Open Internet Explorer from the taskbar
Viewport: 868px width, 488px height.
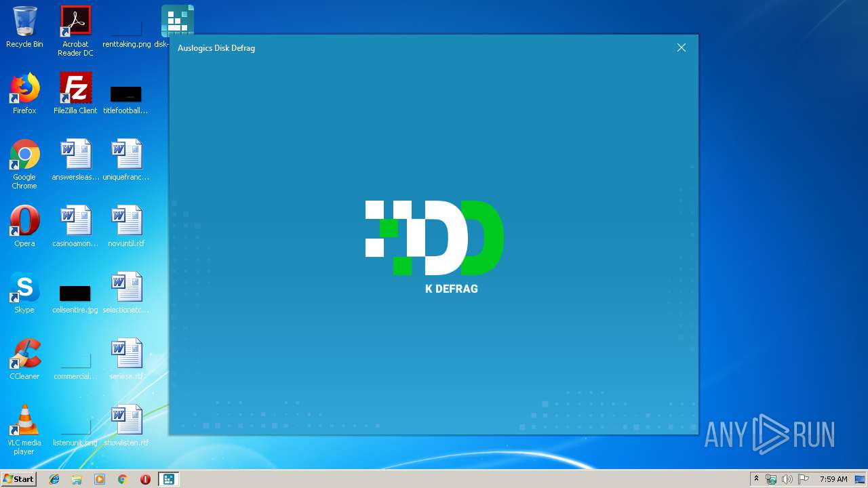(x=54, y=479)
